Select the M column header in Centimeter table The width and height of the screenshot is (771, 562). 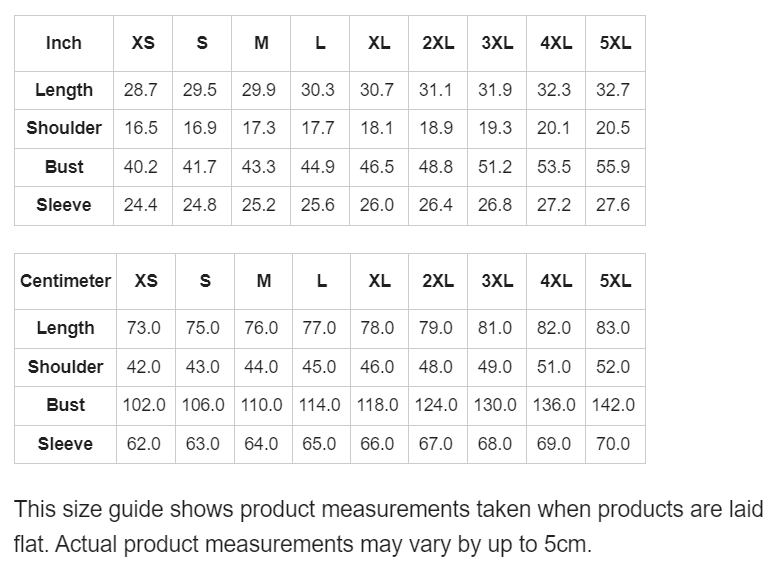pyautogui.click(x=263, y=281)
